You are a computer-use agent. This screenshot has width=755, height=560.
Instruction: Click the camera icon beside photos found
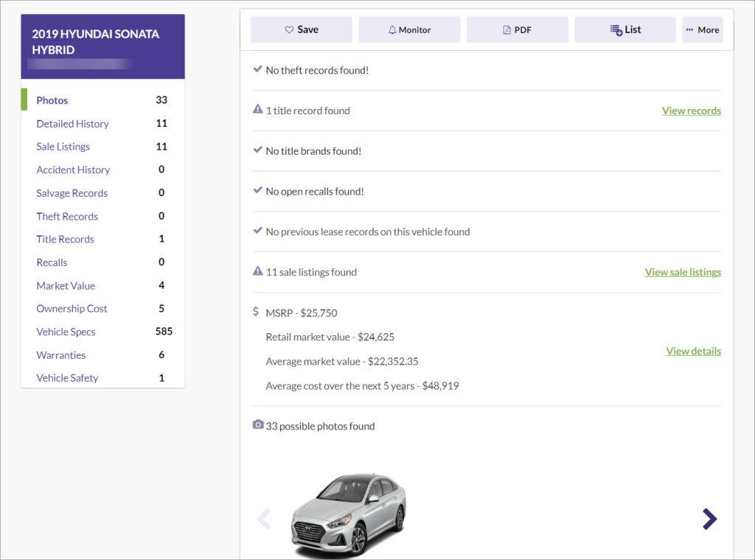[258, 424]
